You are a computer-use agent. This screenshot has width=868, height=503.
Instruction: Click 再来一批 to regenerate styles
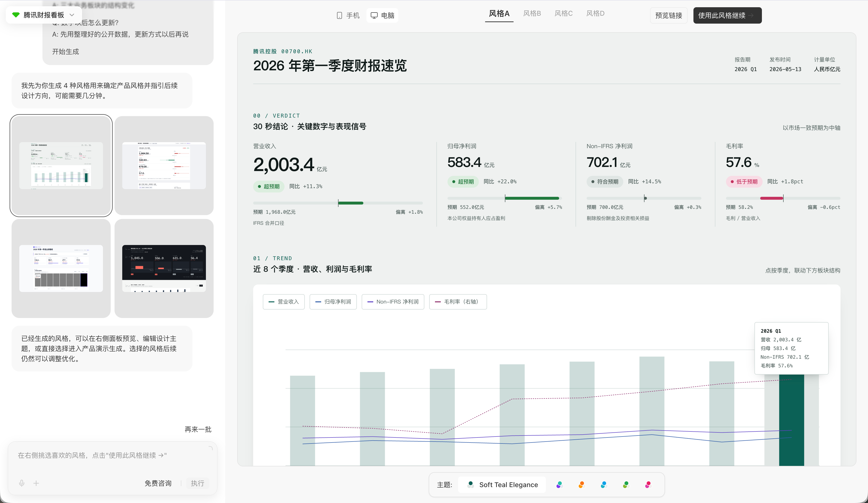coord(198,429)
